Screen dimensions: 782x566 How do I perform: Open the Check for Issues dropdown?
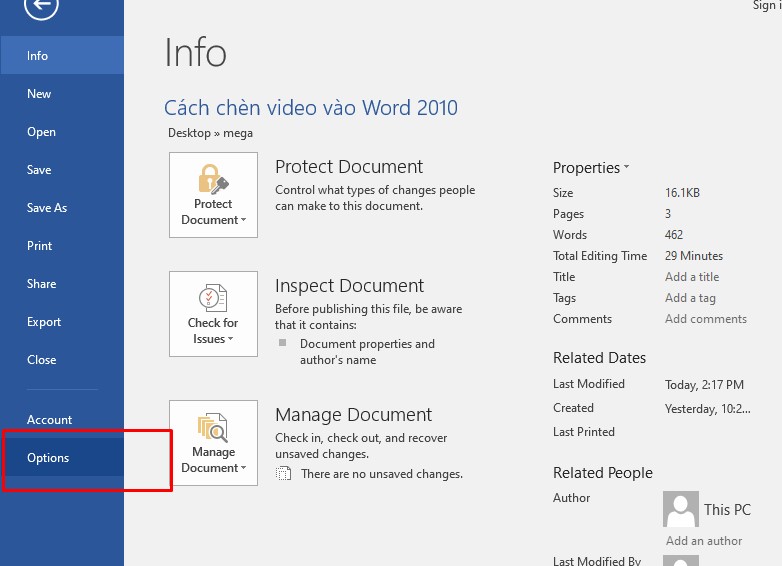(213, 314)
